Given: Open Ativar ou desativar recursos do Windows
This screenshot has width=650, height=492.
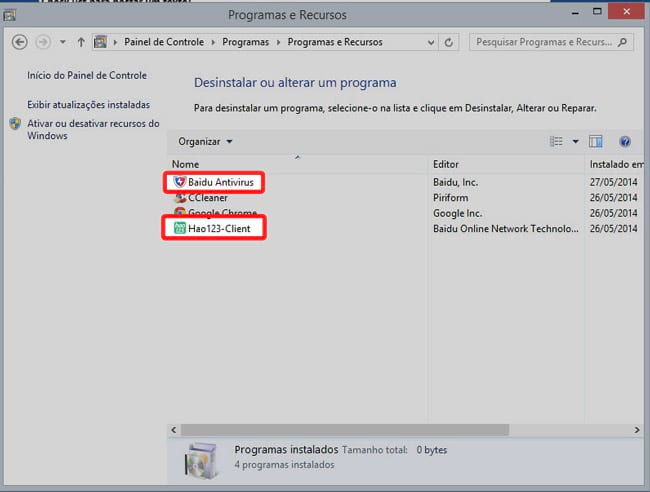Looking at the screenshot, I should click(93, 129).
